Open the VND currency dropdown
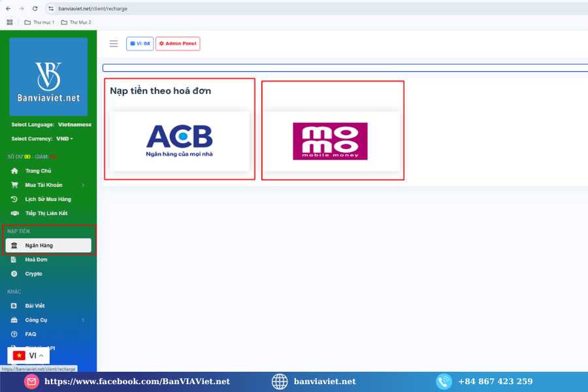This screenshot has width=588, height=392. click(65, 139)
